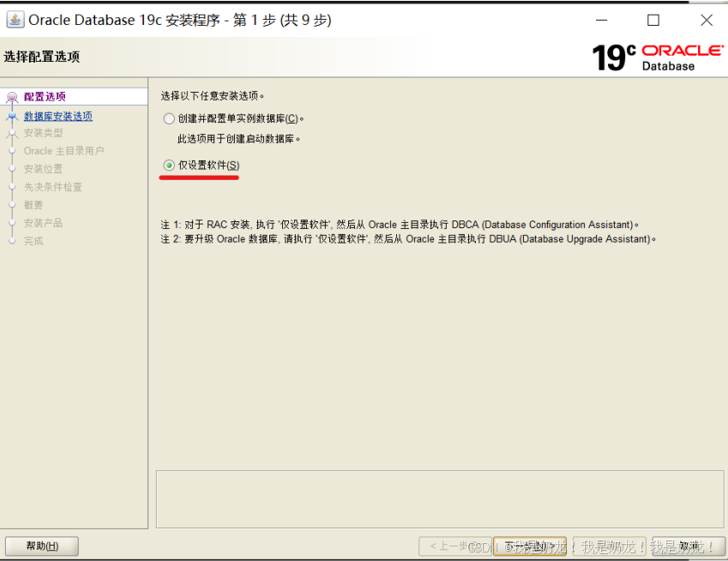Viewport: 728px width, 561px height.
Task: Close the Oracle installer window
Action: [707, 20]
